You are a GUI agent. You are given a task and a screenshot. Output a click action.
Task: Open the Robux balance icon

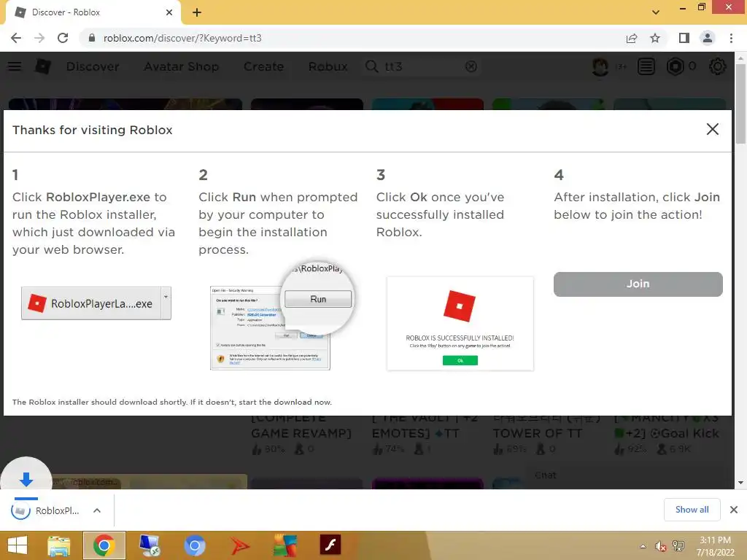(675, 66)
